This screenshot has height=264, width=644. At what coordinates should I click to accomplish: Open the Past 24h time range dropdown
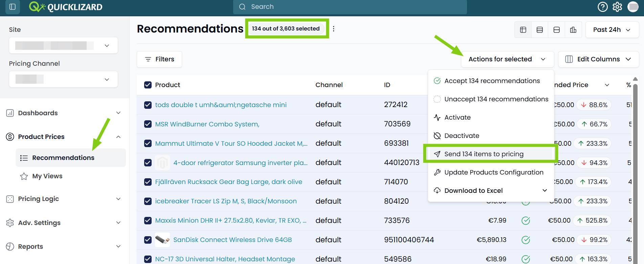point(612,30)
